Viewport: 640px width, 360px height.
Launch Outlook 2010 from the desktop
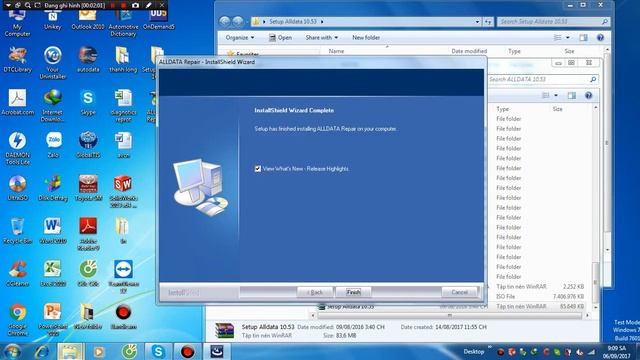click(88, 20)
